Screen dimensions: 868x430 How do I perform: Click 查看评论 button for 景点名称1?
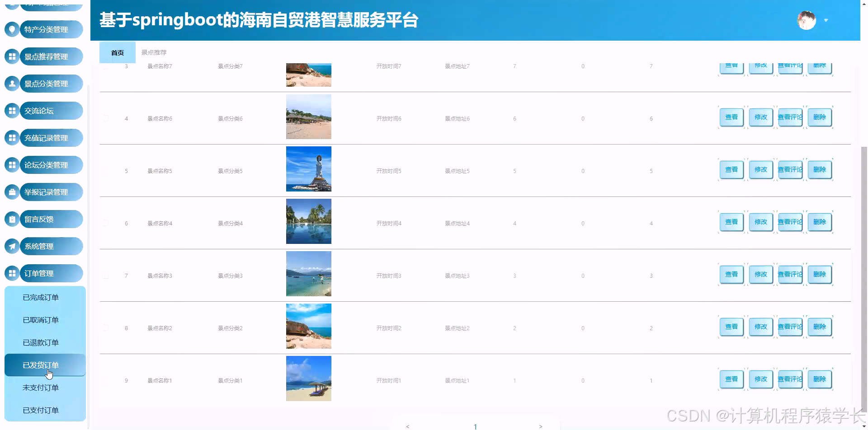790,379
